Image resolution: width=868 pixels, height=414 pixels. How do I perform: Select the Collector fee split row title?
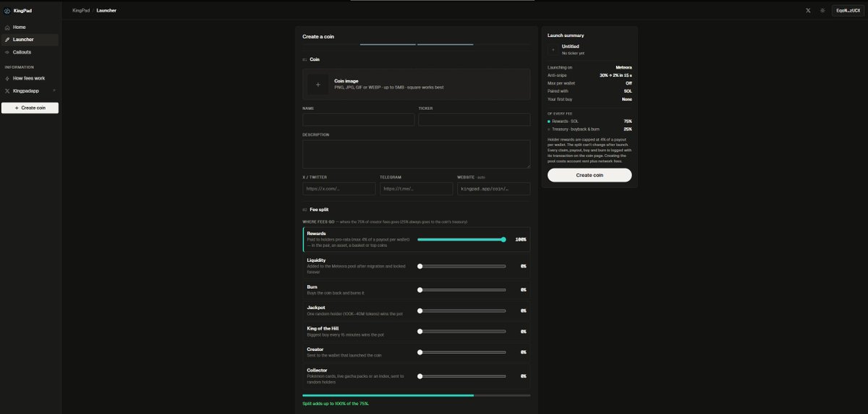click(317, 371)
